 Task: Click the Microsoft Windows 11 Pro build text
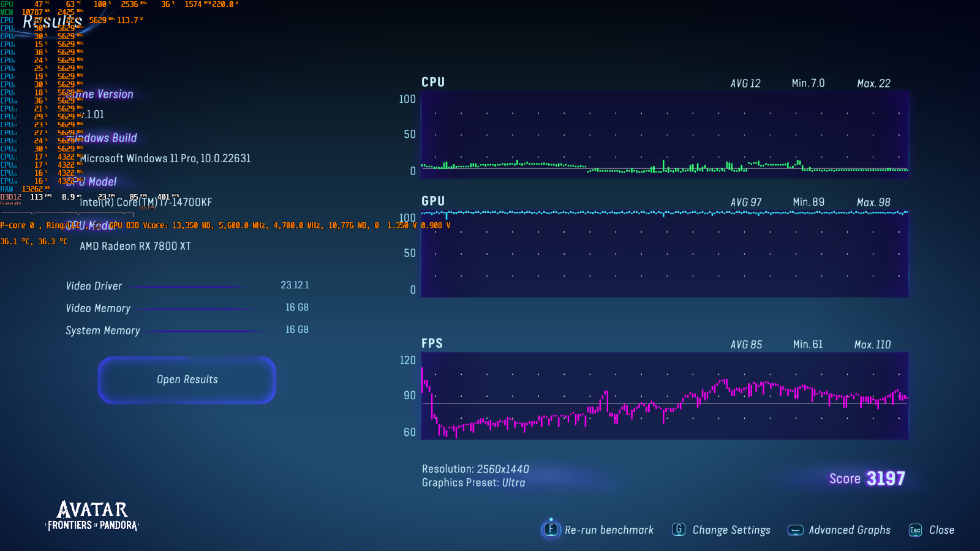pos(165,159)
